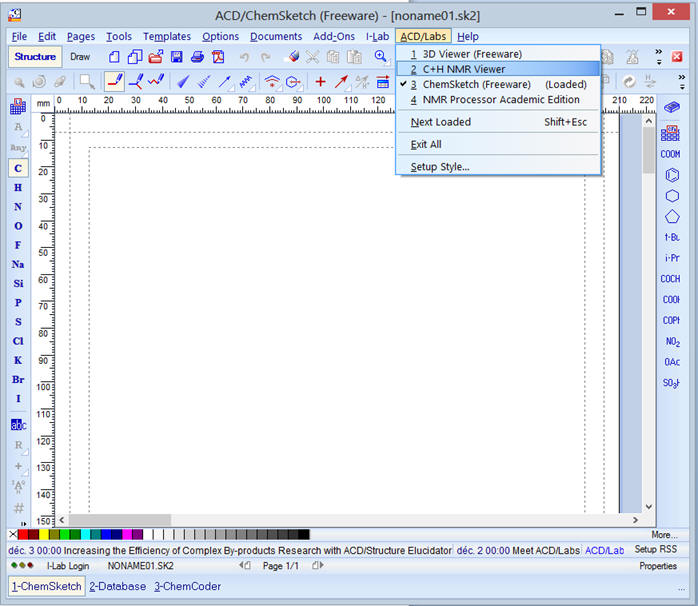This screenshot has width=698, height=606.
Task: Insert OAc group template
Action: tap(672, 362)
